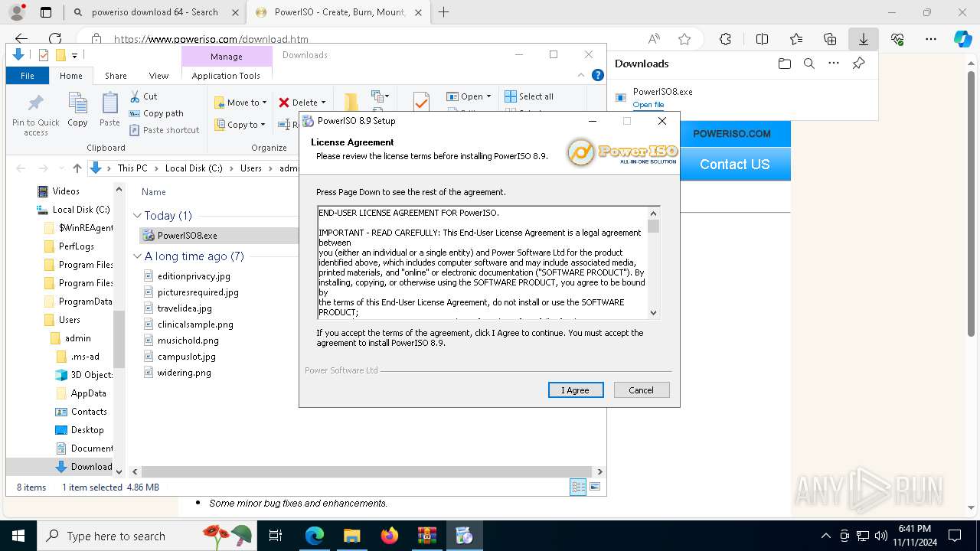
Task: Click the Contact US button on webpage
Action: tap(735, 165)
